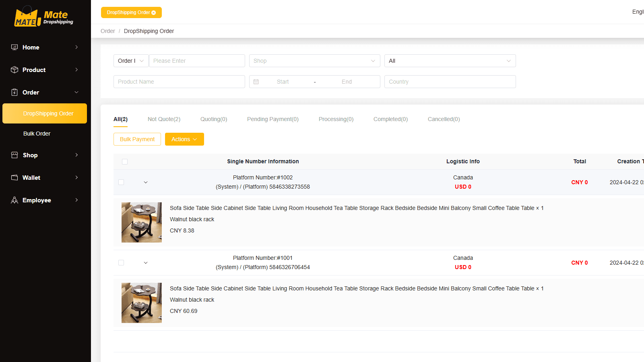Click the Mate Dropshipping logo

click(44, 16)
